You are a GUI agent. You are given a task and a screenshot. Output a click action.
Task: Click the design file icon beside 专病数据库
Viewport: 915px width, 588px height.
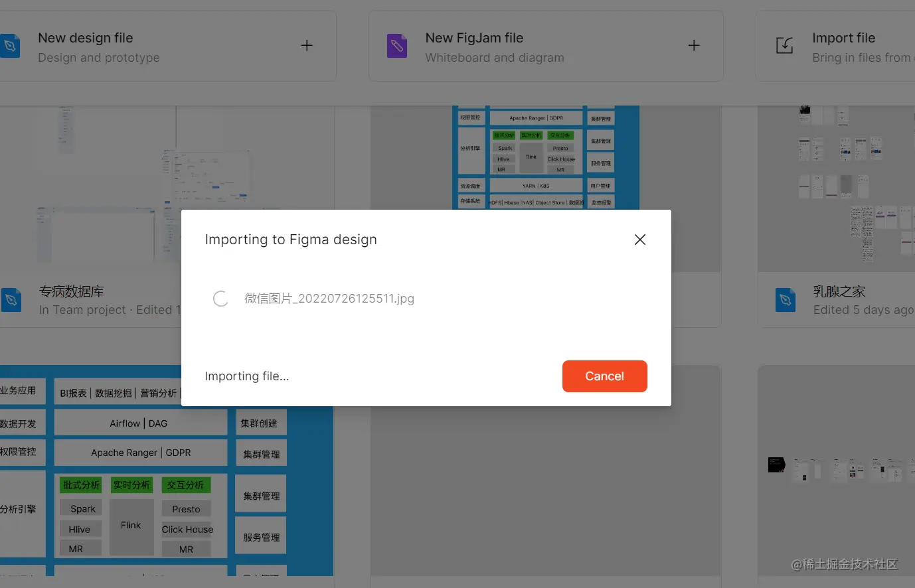tap(11, 300)
